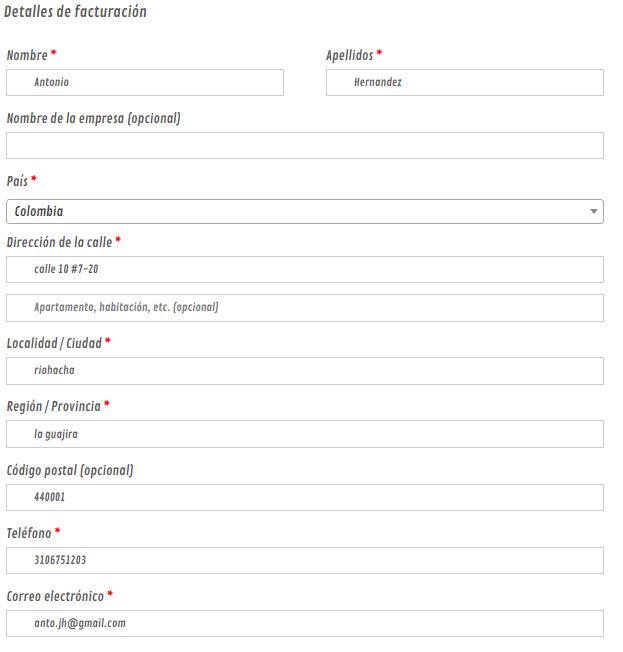The height and width of the screenshot is (652, 623).
Task: Click the street address field calle 10 #7-20
Action: point(305,269)
